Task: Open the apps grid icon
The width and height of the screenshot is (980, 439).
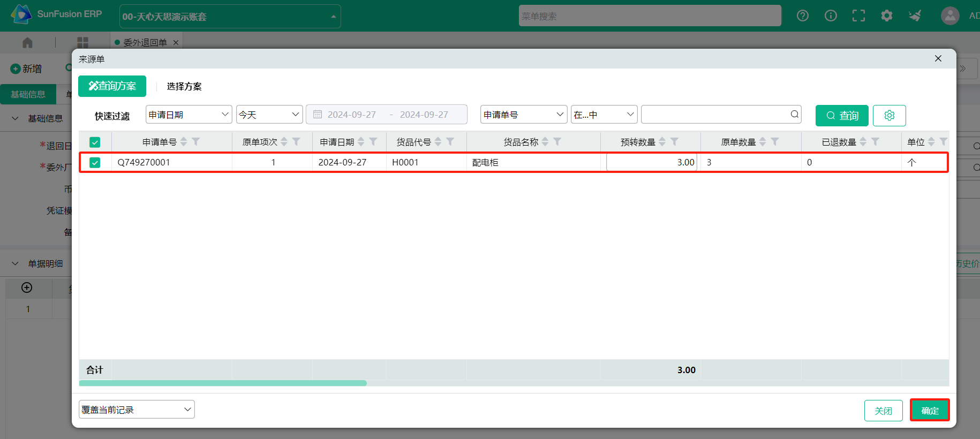Action: [x=82, y=42]
